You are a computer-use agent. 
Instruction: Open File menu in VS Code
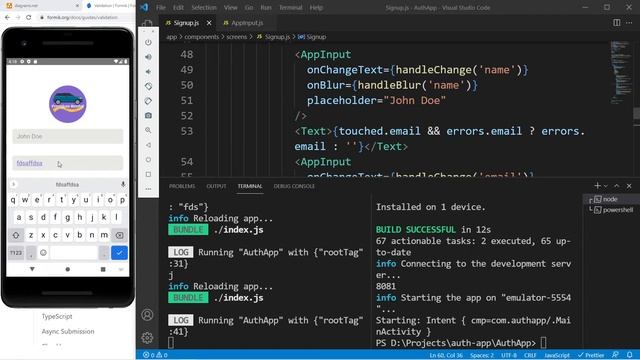pyautogui.click(x=161, y=7)
